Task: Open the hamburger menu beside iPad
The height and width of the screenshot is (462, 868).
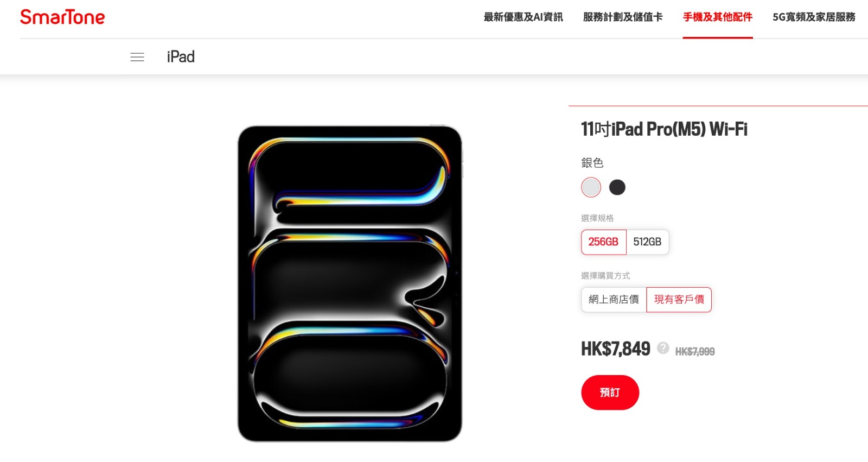Action: 137,57
